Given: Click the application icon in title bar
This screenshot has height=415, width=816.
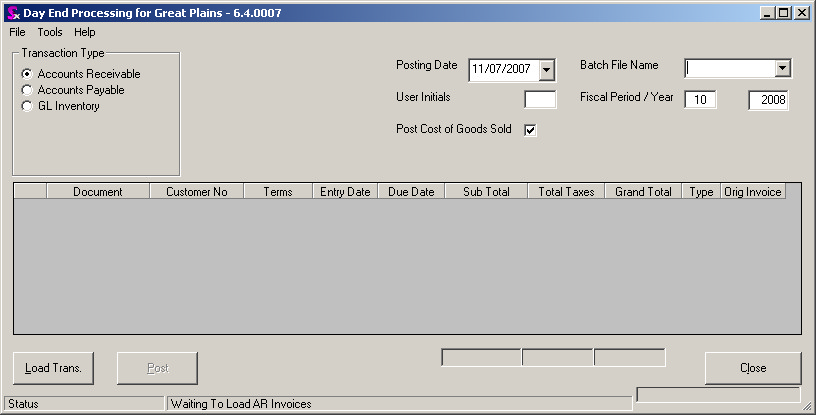Looking at the screenshot, I should pyautogui.click(x=12, y=13).
